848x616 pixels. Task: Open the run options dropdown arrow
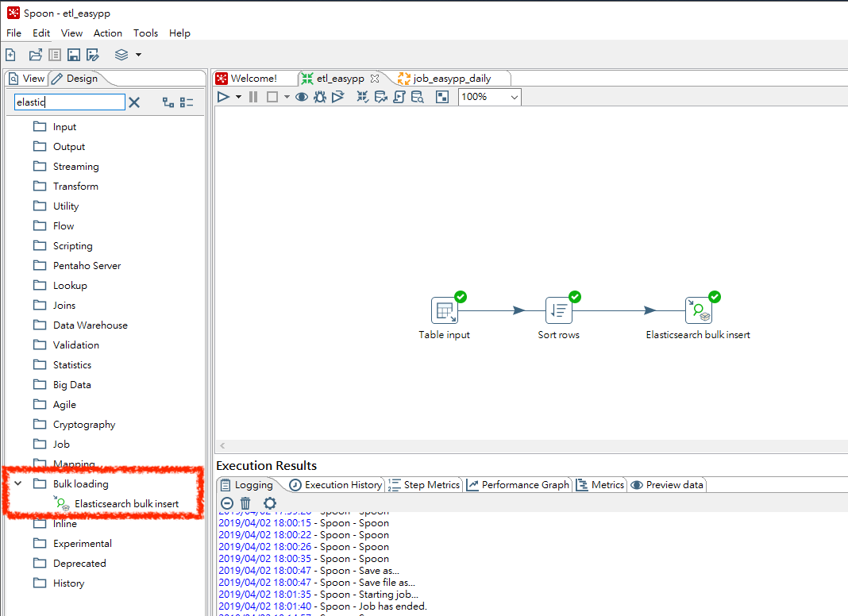point(238,97)
